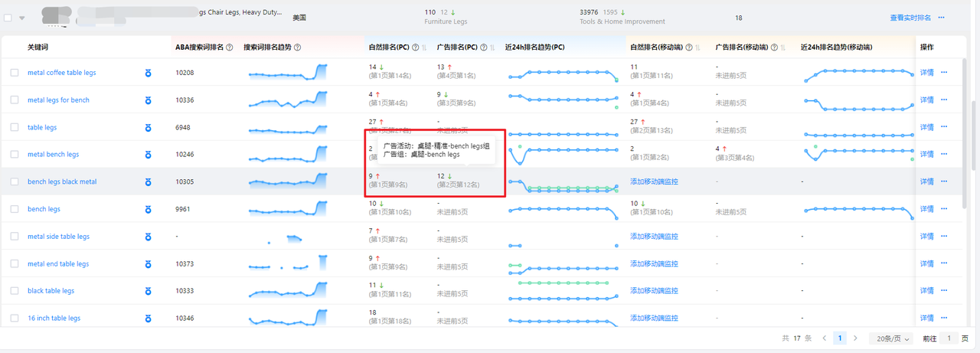Open keyword metal coffee table legs
Screen dimensions: 980x353
(x=62, y=73)
